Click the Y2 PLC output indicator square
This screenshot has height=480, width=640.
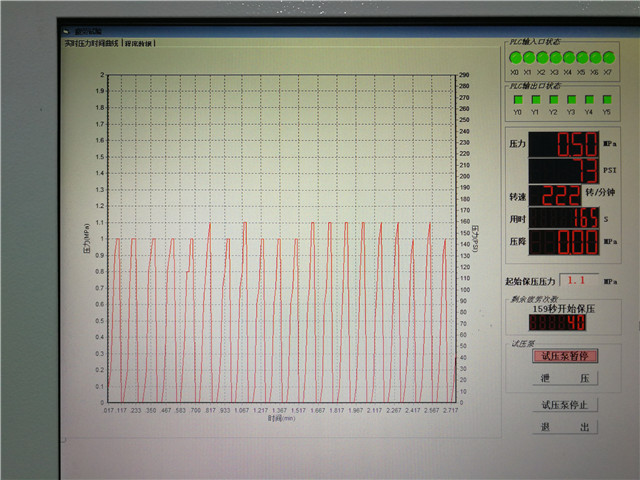pyautogui.click(x=553, y=100)
